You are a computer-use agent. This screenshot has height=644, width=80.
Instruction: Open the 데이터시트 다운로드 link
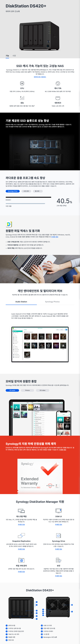click(40, 77)
